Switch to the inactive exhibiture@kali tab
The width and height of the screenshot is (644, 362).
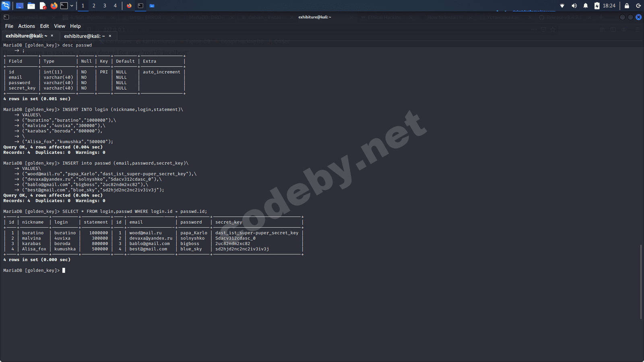(85, 36)
